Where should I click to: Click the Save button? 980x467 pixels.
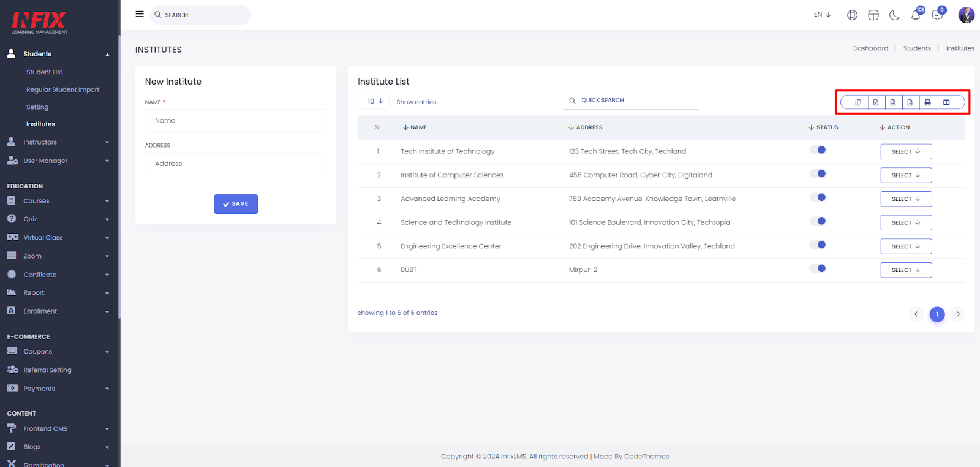point(236,204)
